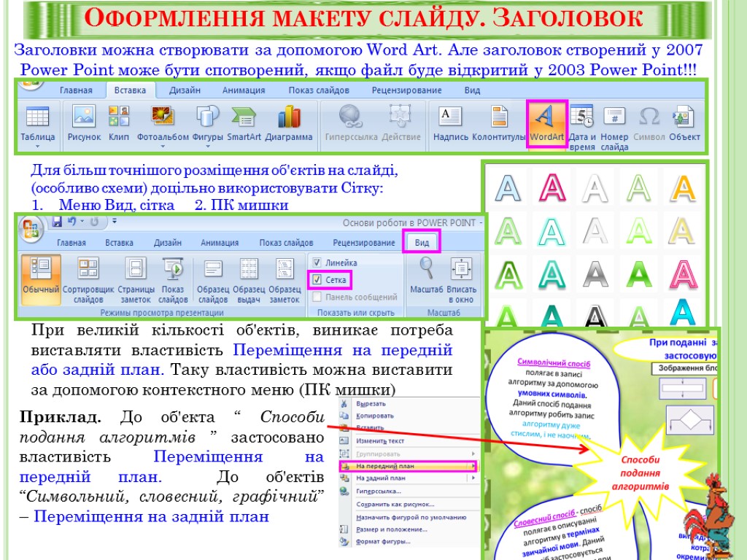Start Показ слайдов from view ribbon

click(x=173, y=280)
